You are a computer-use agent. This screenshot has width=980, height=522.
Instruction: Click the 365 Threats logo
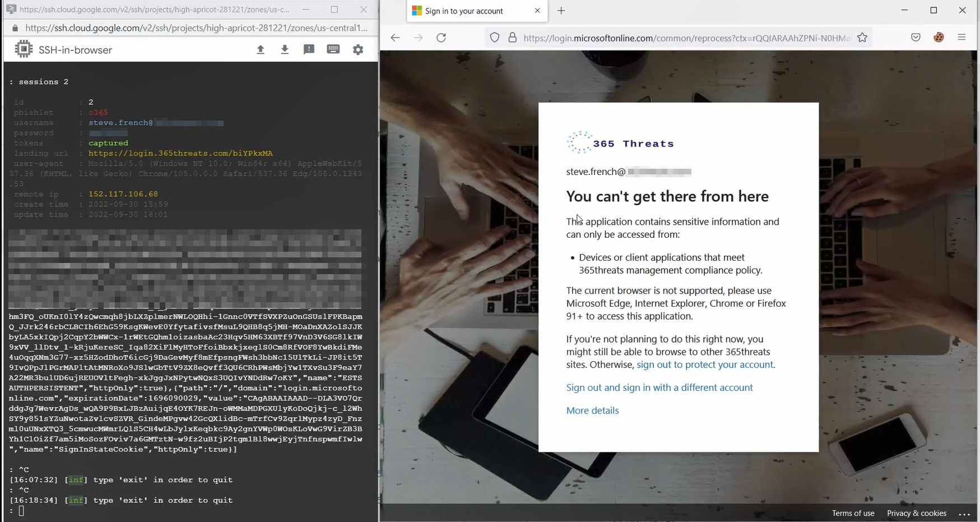(620, 143)
